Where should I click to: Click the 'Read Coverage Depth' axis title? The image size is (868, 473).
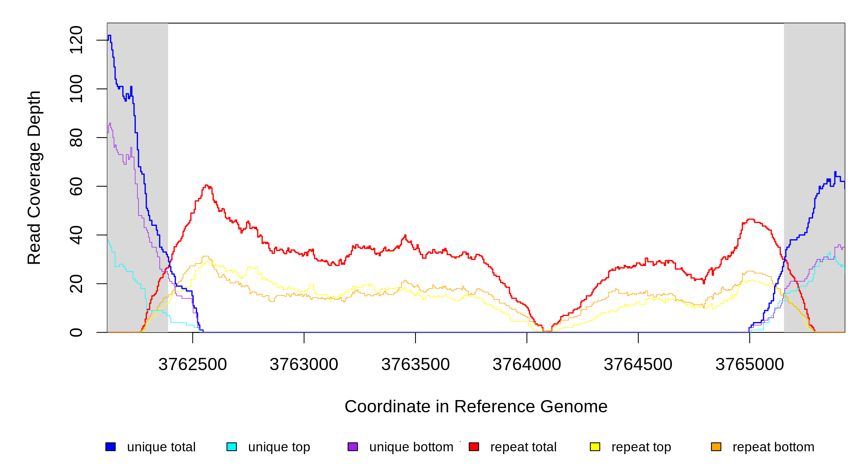click(x=34, y=177)
